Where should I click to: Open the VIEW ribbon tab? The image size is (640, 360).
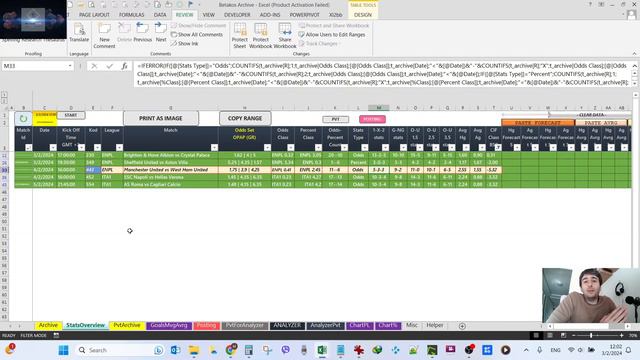point(209,15)
